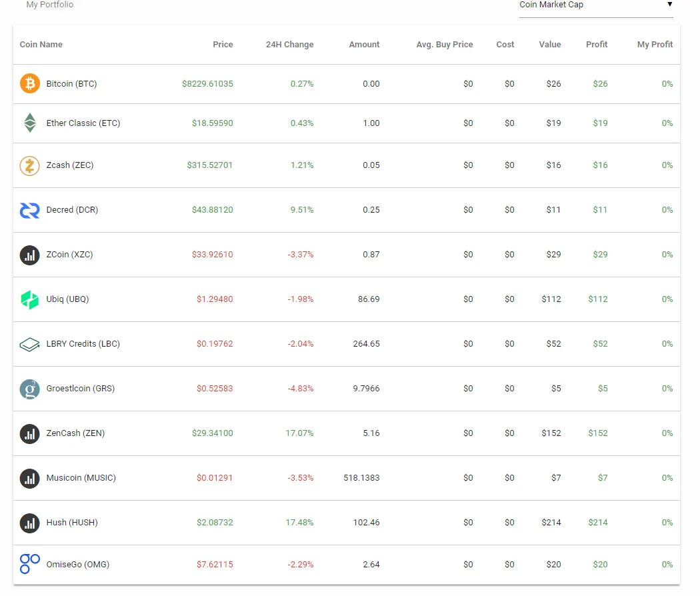Open the Coin Market Cap dropdown
Viewport: 700px width, 596px height.
coord(596,7)
